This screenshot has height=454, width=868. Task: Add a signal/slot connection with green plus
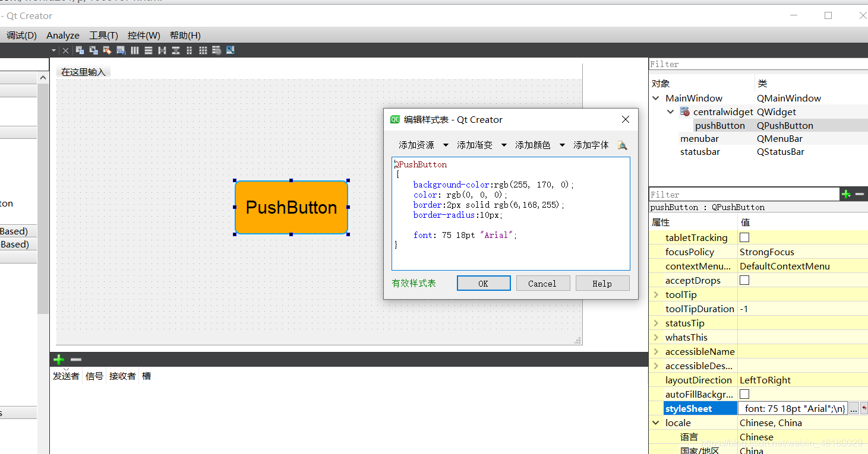click(x=59, y=360)
